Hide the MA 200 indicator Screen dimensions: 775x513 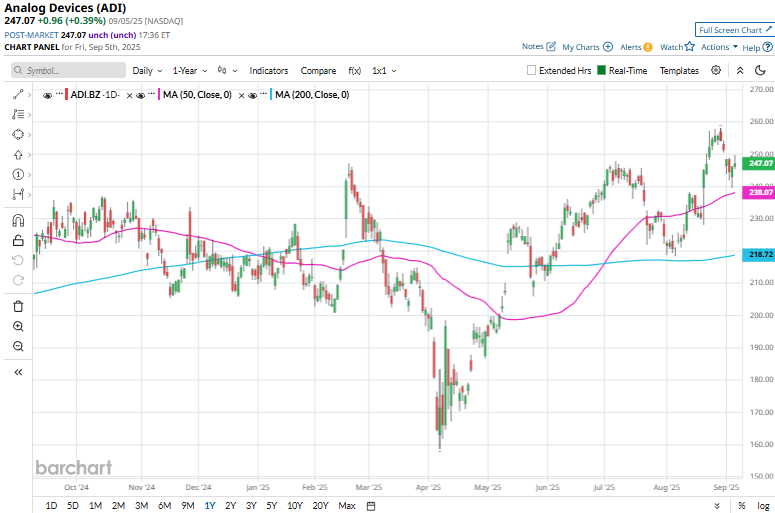252,95
